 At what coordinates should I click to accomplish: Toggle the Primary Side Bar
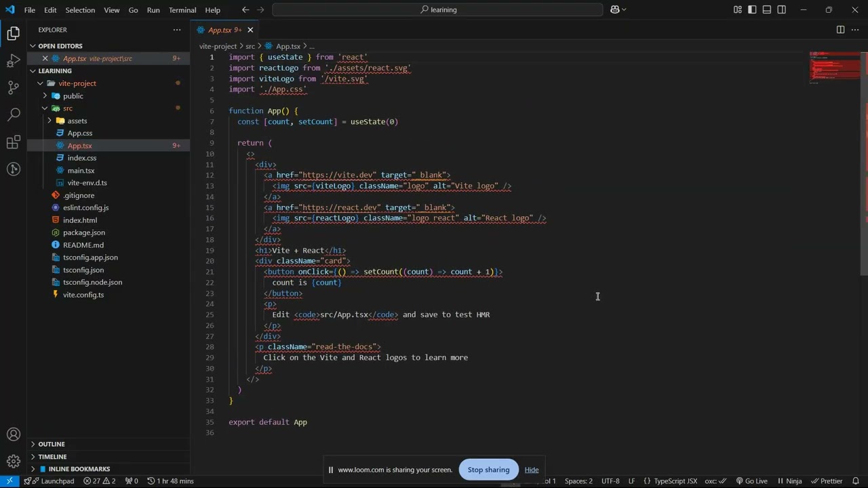pos(752,9)
